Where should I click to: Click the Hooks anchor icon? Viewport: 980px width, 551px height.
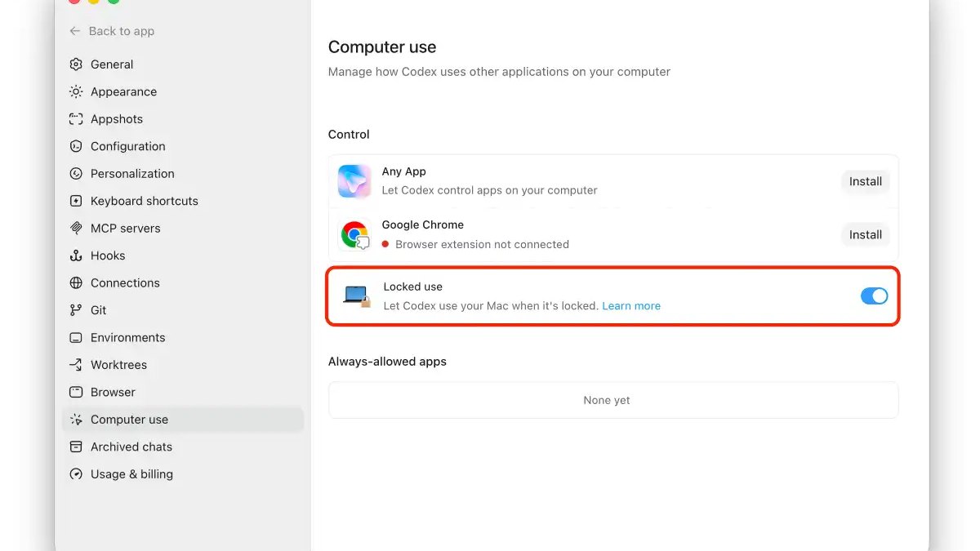[x=76, y=256]
